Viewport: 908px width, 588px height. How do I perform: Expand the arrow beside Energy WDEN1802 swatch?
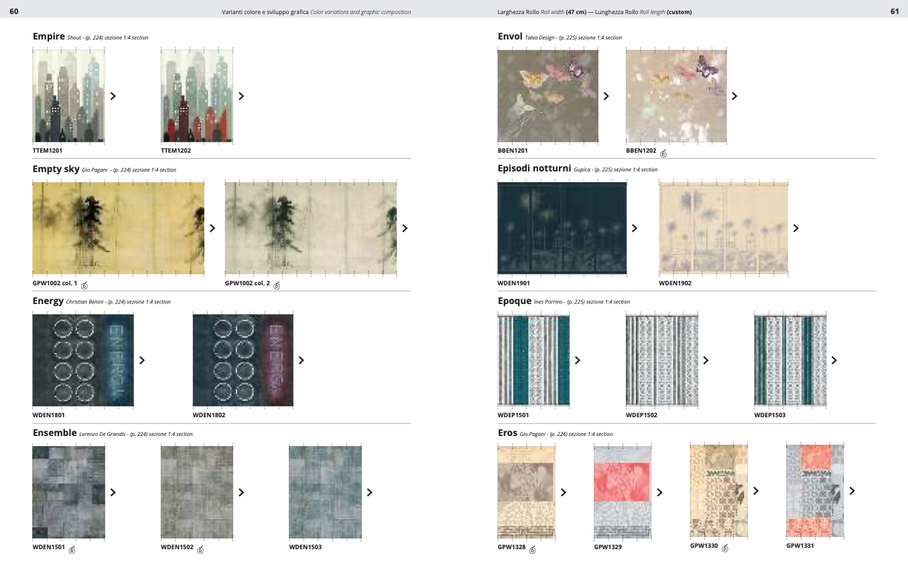point(301,360)
